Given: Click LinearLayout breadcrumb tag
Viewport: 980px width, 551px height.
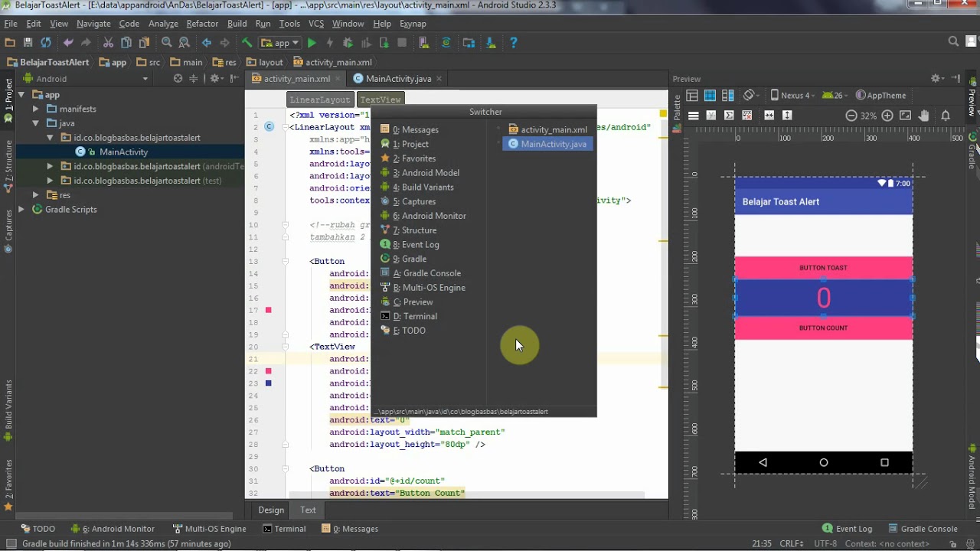Looking at the screenshot, I should (x=320, y=99).
